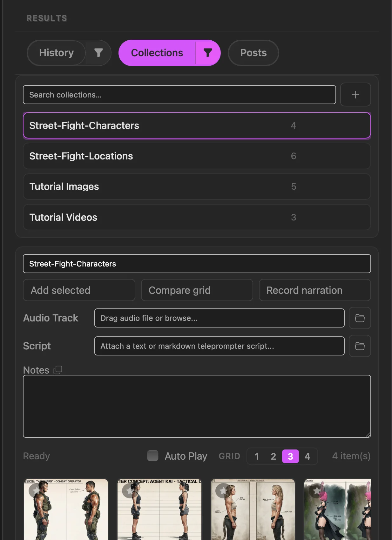Open the Compare grid view
The height and width of the screenshot is (540, 392).
[x=197, y=290]
